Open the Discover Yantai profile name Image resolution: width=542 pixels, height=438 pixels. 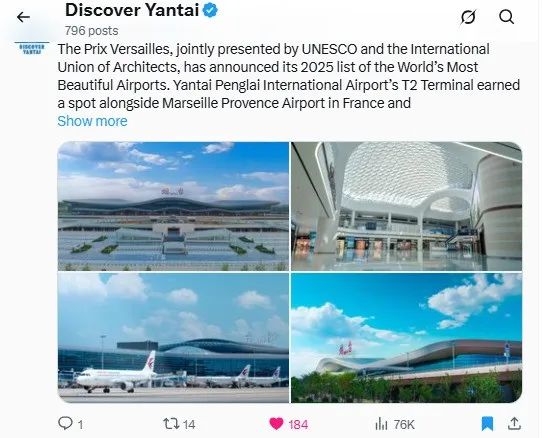(x=132, y=10)
